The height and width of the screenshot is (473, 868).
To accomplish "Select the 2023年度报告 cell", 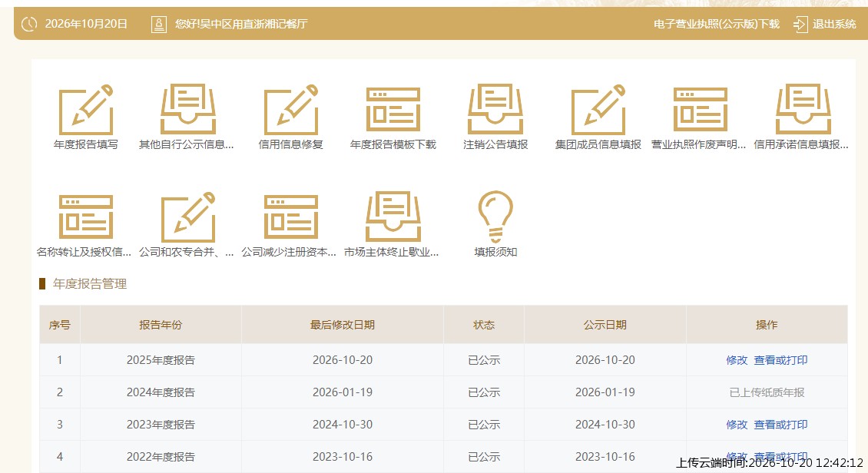I will (161, 425).
